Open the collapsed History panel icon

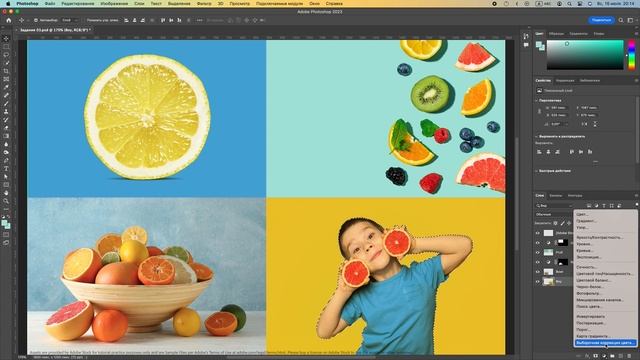pyautogui.click(x=526, y=37)
